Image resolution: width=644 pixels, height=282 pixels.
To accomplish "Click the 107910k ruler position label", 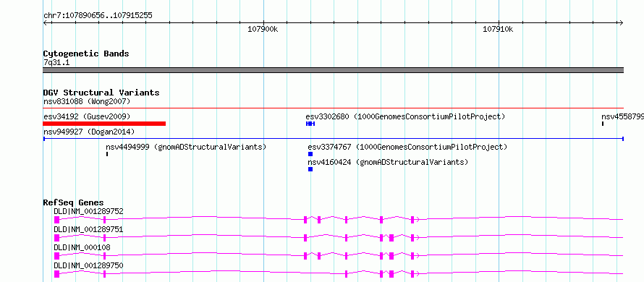I will click(x=499, y=29).
